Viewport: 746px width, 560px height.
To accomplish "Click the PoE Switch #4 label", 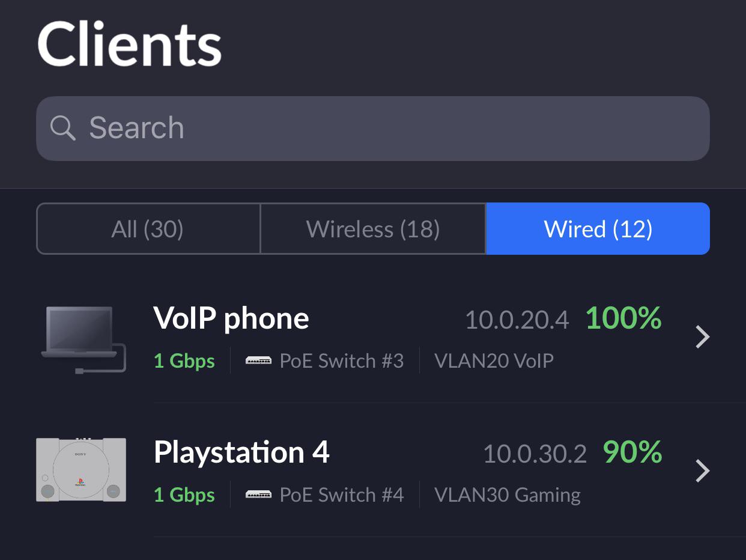I will click(341, 495).
